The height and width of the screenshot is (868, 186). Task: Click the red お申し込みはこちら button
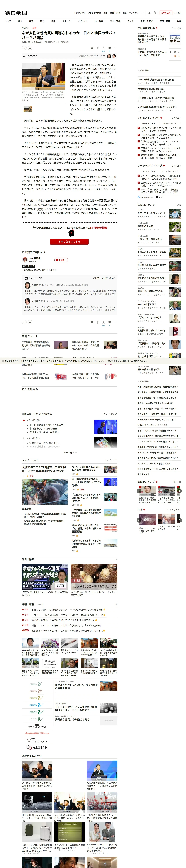(x=69, y=242)
